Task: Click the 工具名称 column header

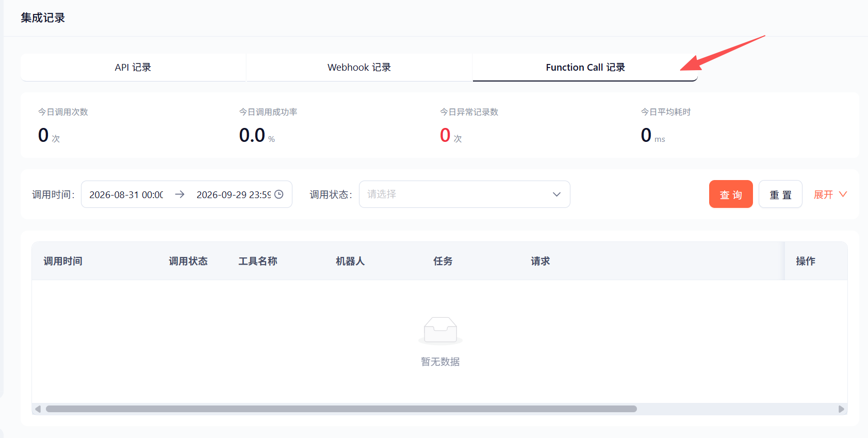Action: click(258, 261)
